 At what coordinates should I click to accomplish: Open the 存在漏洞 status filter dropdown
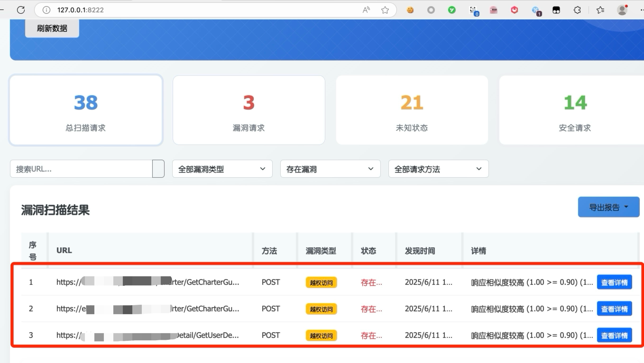pyautogui.click(x=330, y=169)
